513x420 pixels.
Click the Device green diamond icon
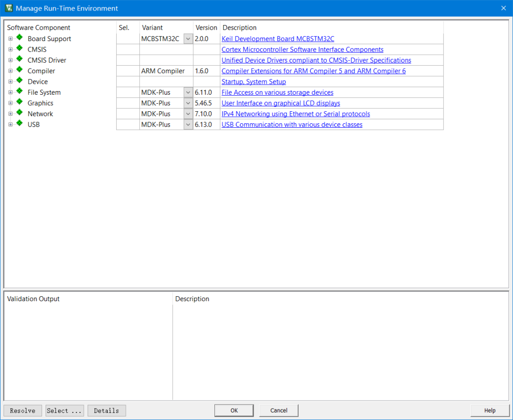coord(20,81)
